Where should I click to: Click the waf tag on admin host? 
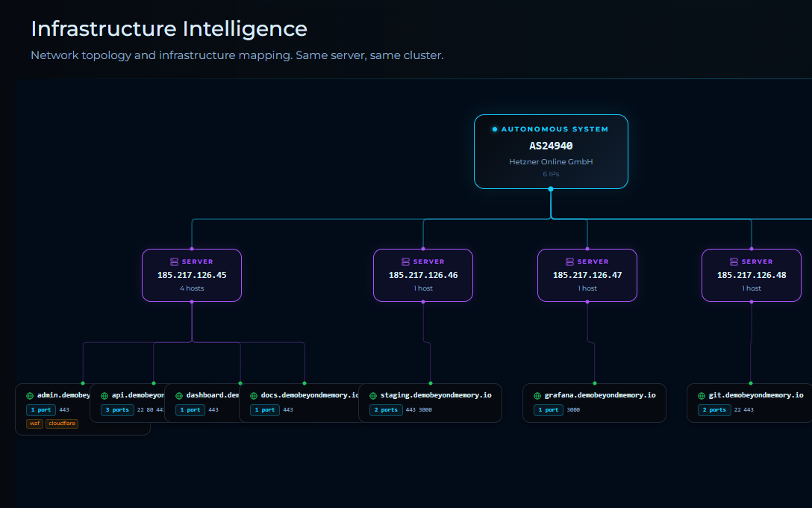pyautogui.click(x=34, y=424)
